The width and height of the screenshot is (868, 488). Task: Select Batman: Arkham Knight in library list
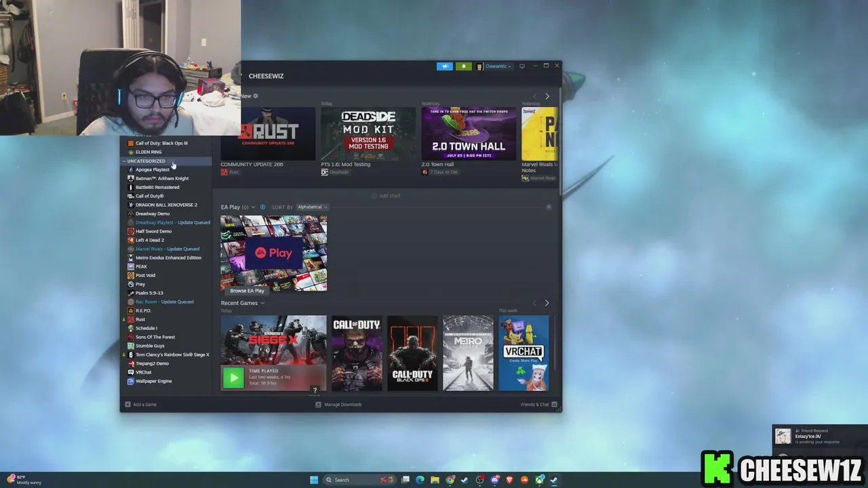[x=162, y=178]
